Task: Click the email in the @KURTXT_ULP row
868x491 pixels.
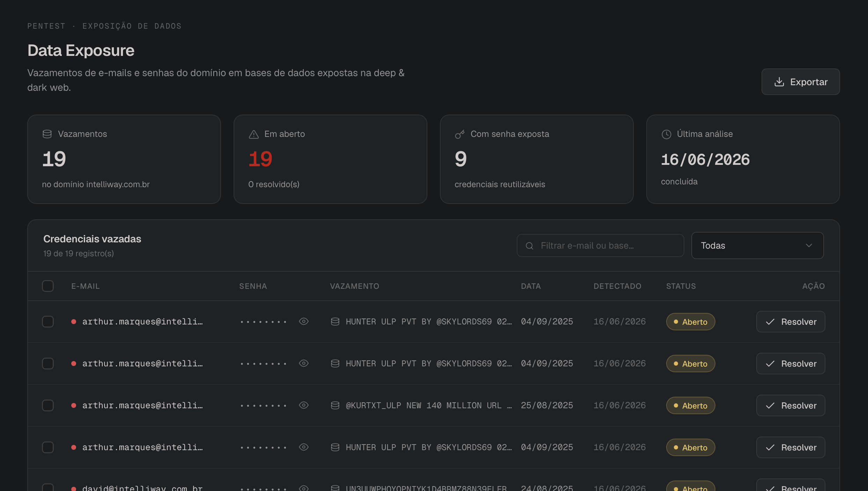Action: (x=142, y=405)
